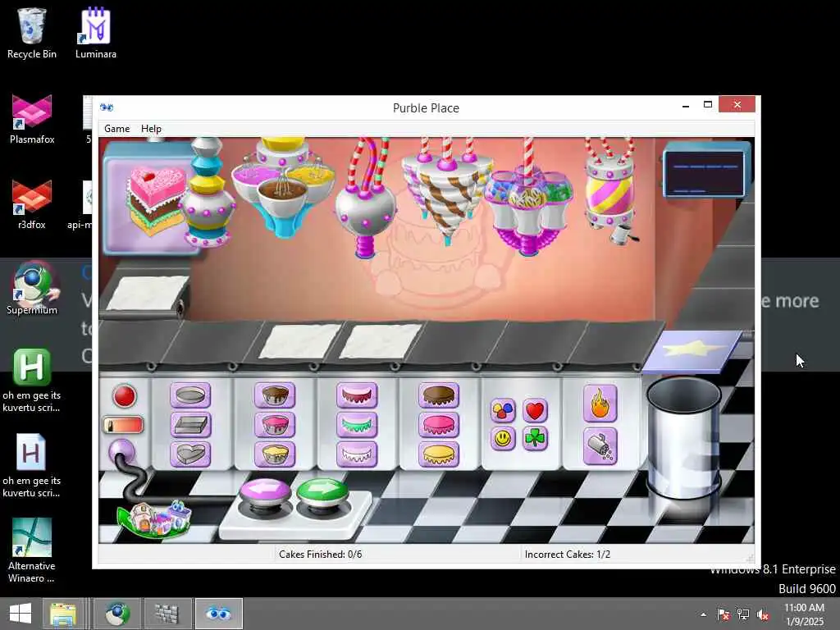Screen dimensions: 840x630
Task: Push the green right-arrow conveyor button
Action: (x=322, y=493)
